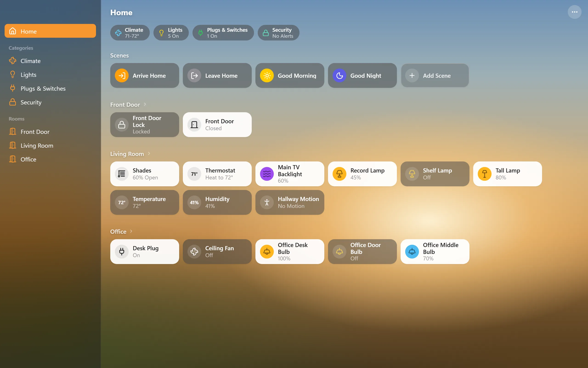
Task: Click the dimmed lamp icon on Shelf Lamp
Action: [x=412, y=174]
